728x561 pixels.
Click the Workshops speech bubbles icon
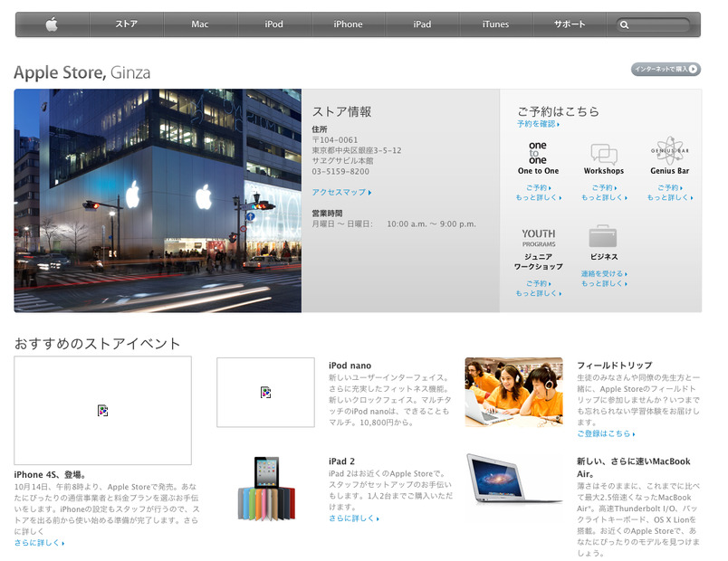tap(604, 155)
